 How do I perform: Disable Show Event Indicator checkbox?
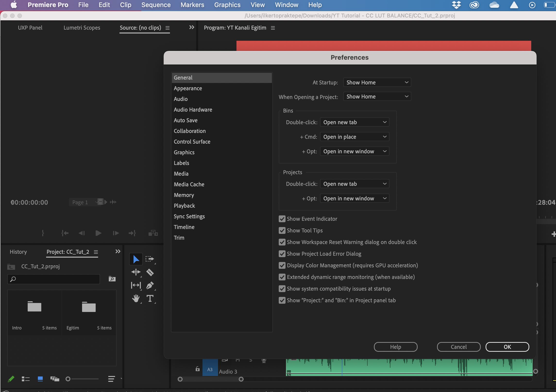click(x=282, y=219)
